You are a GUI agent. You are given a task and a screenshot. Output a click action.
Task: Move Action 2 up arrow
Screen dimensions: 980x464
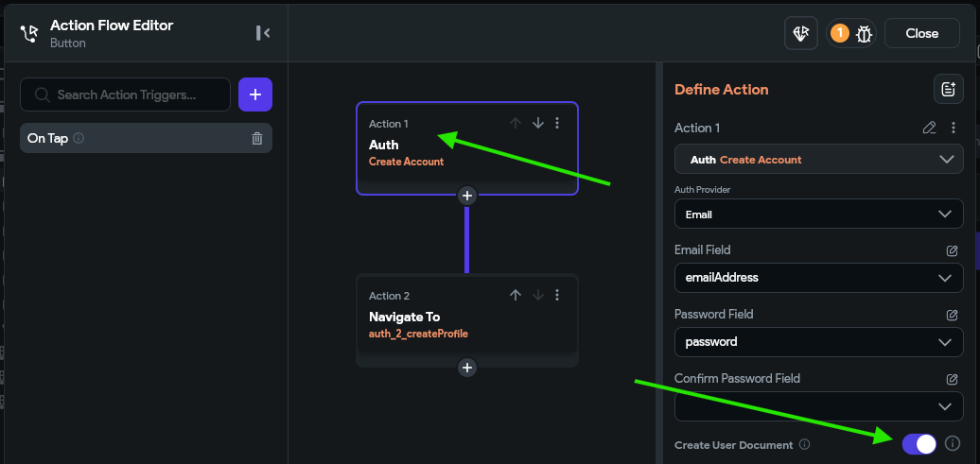coord(516,295)
